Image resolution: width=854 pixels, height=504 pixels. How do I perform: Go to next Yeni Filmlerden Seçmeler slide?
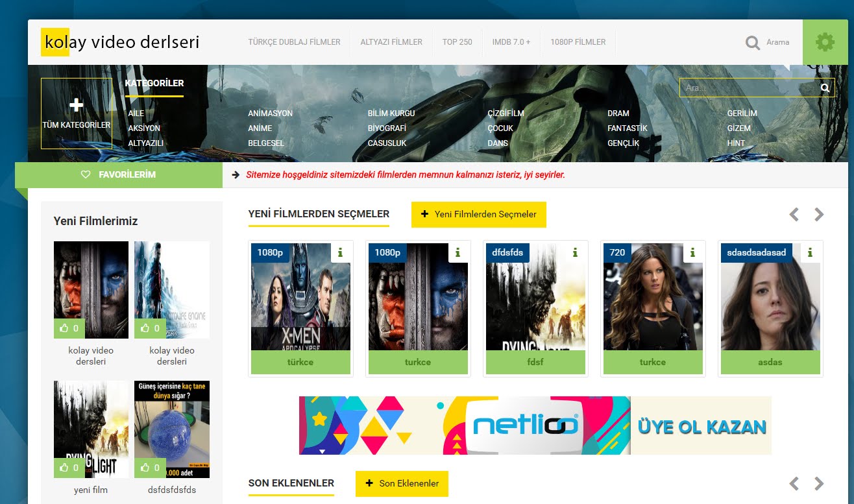pyautogui.click(x=819, y=214)
